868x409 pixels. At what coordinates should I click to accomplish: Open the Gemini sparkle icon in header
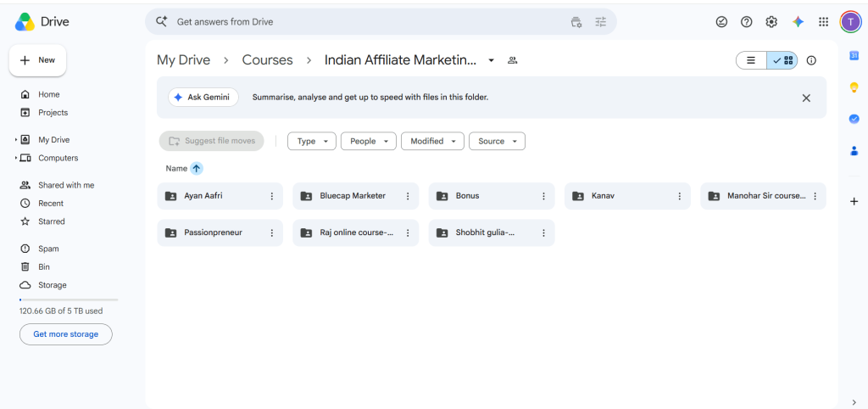798,22
